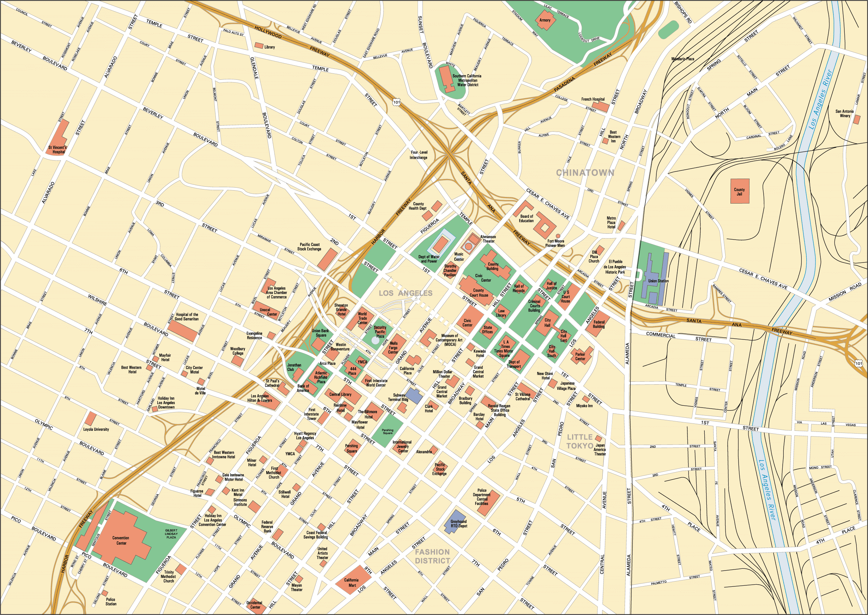Select the "County Jail" building label
This screenshot has height=615, width=868.
(x=739, y=192)
